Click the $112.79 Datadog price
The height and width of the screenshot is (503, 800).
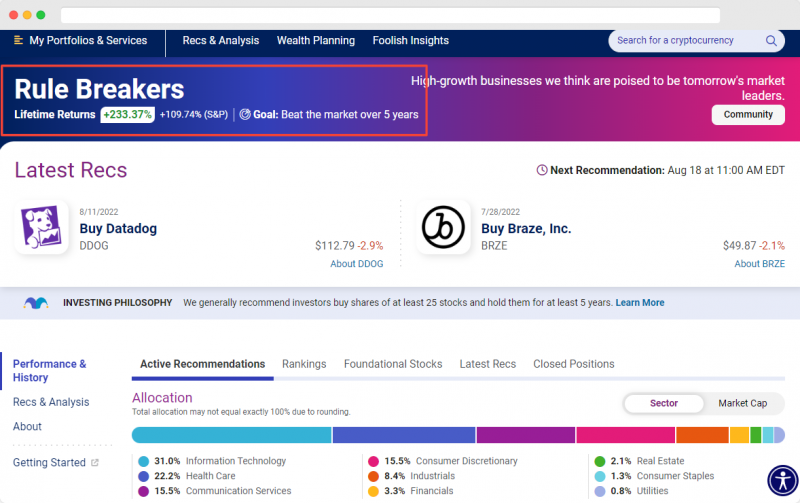(x=335, y=245)
